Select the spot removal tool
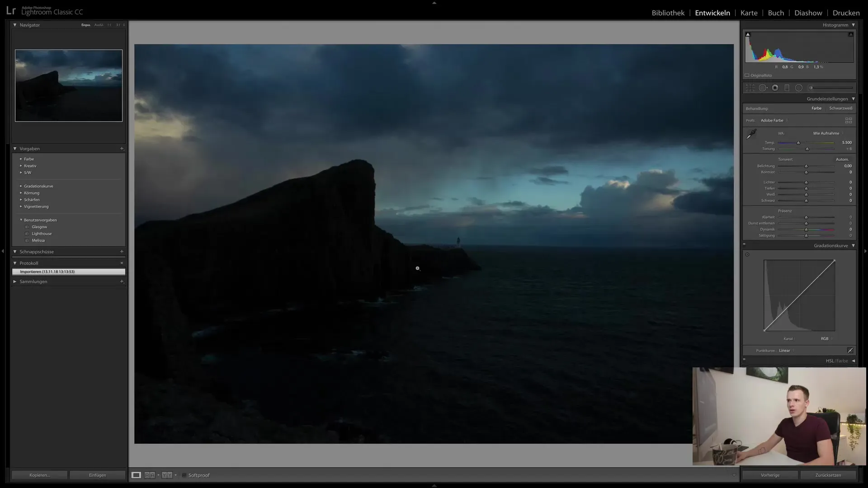868x488 pixels. 763,88
